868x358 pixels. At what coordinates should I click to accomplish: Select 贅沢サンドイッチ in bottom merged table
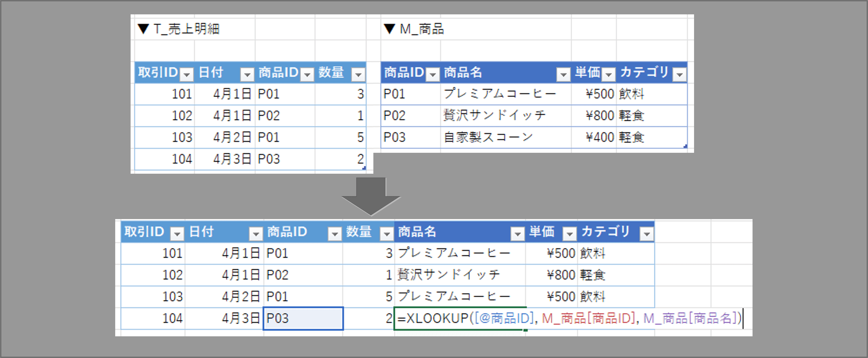coord(460,275)
